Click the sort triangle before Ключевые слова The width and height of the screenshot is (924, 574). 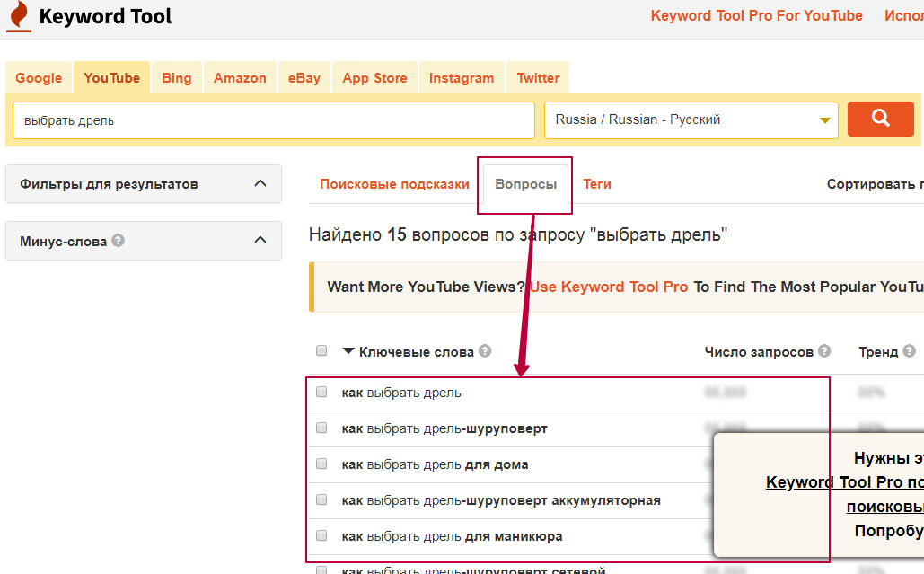coord(349,351)
